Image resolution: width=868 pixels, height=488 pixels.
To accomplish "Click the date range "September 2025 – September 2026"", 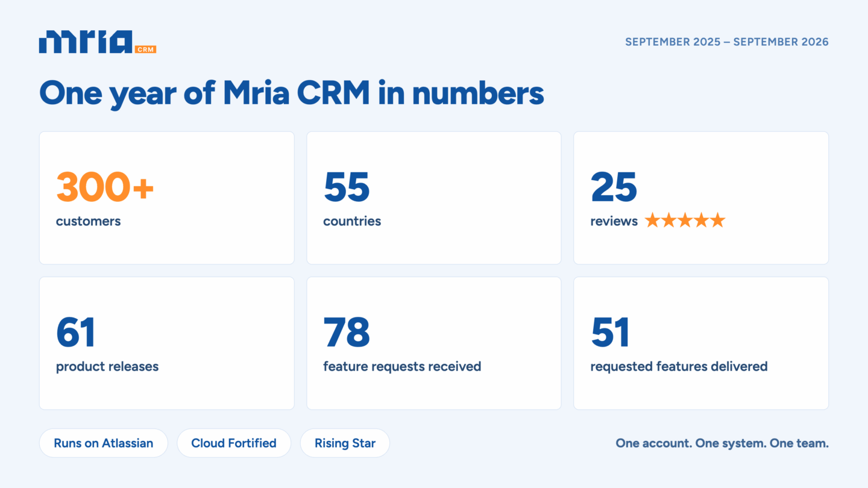I will pyautogui.click(x=727, y=42).
